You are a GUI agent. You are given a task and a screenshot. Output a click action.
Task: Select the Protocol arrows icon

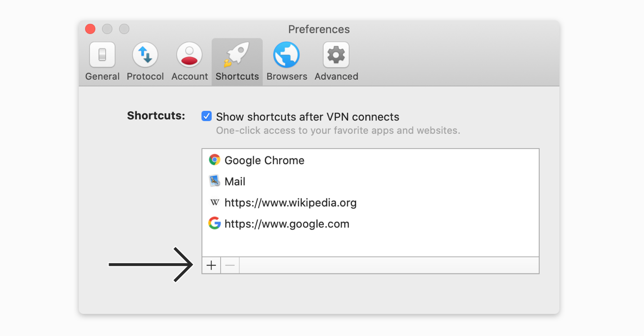(x=145, y=55)
